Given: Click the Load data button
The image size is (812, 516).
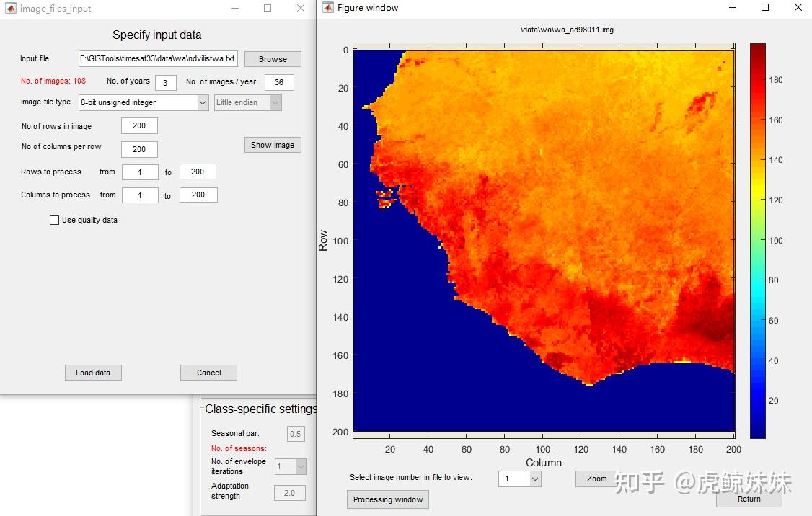Looking at the screenshot, I should [93, 373].
